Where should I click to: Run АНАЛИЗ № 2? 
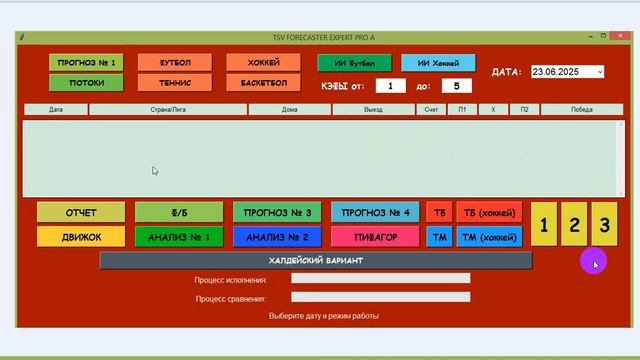277,237
